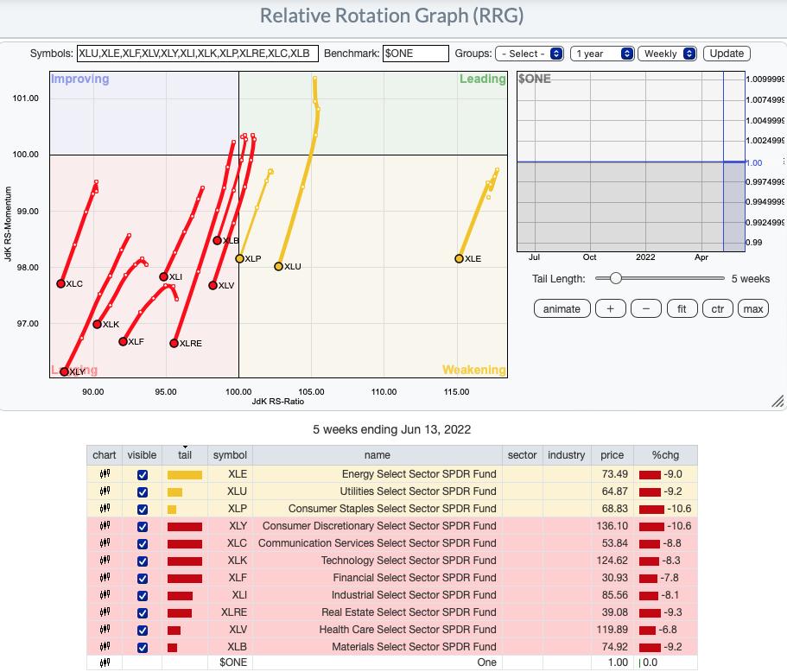Adjust the Tail Length slider
This screenshot has width=787, height=672.
point(615,278)
